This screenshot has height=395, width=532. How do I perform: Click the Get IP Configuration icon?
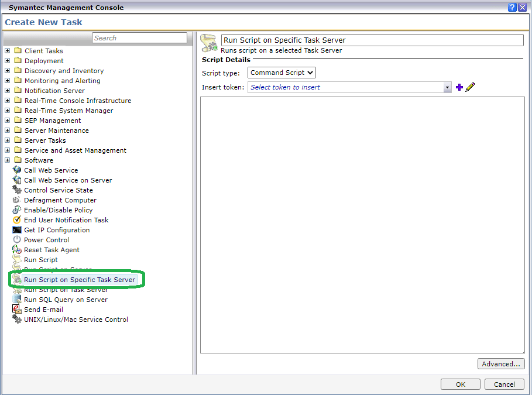(x=17, y=230)
